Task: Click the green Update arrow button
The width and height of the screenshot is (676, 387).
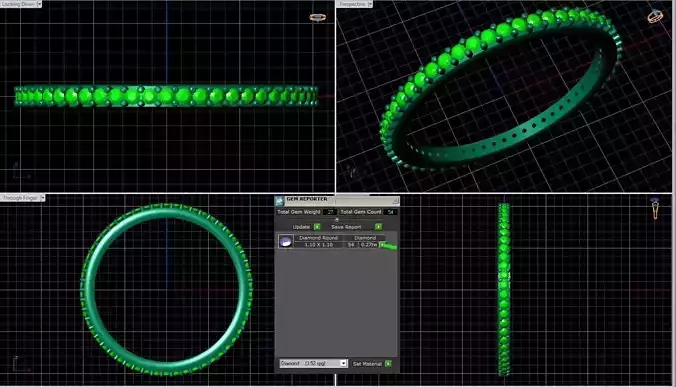Action: click(317, 227)
